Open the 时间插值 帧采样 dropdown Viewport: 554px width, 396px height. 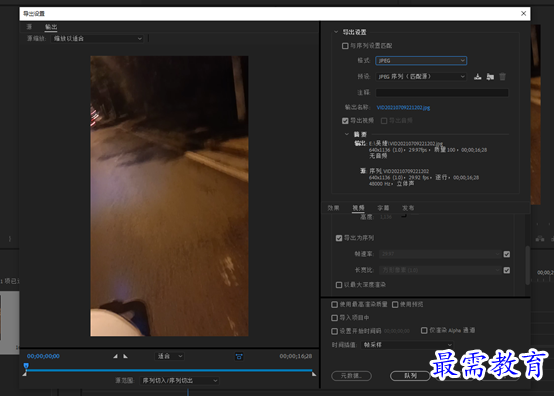407,345
